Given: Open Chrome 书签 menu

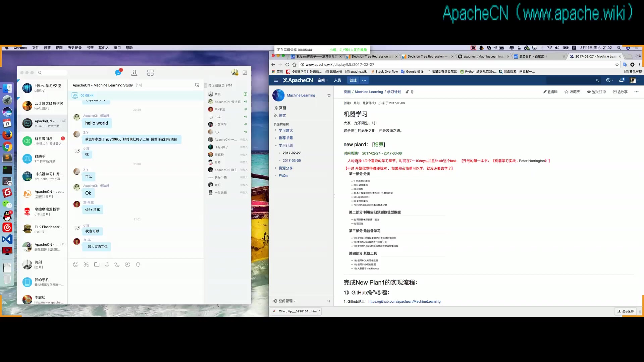Looking at the screenshot, I should tap(90, 48).
